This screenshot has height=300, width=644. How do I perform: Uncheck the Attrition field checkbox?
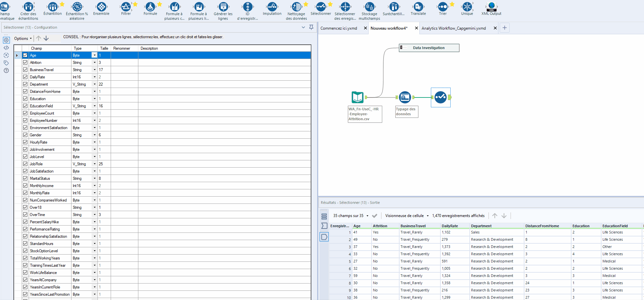[25, 62]
